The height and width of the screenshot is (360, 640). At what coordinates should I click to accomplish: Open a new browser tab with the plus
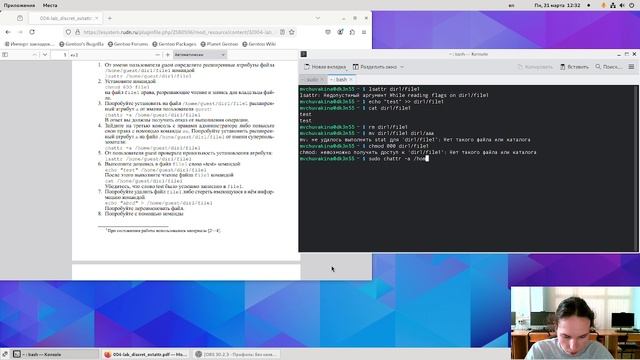(109, 18)
